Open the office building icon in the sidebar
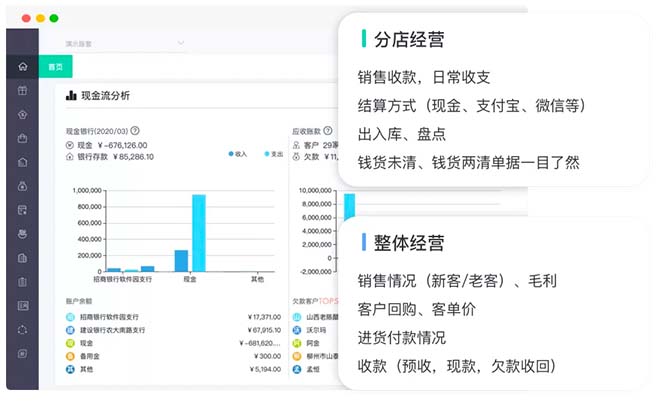 click(x=23, y=258)
